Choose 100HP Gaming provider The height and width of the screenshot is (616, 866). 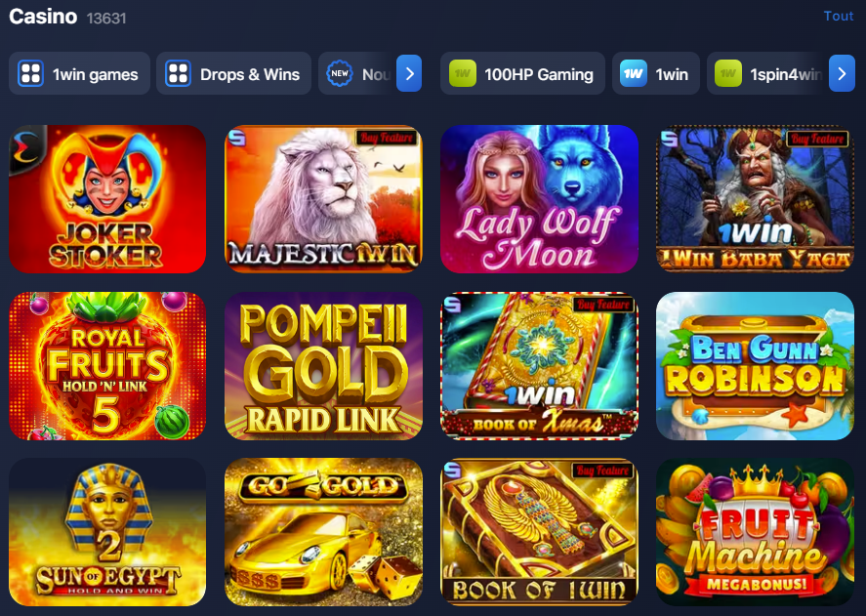(522, 73)
